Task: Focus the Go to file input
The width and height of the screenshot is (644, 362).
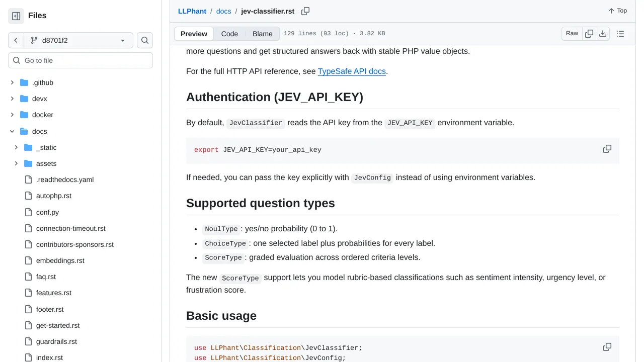Action: 80,60
